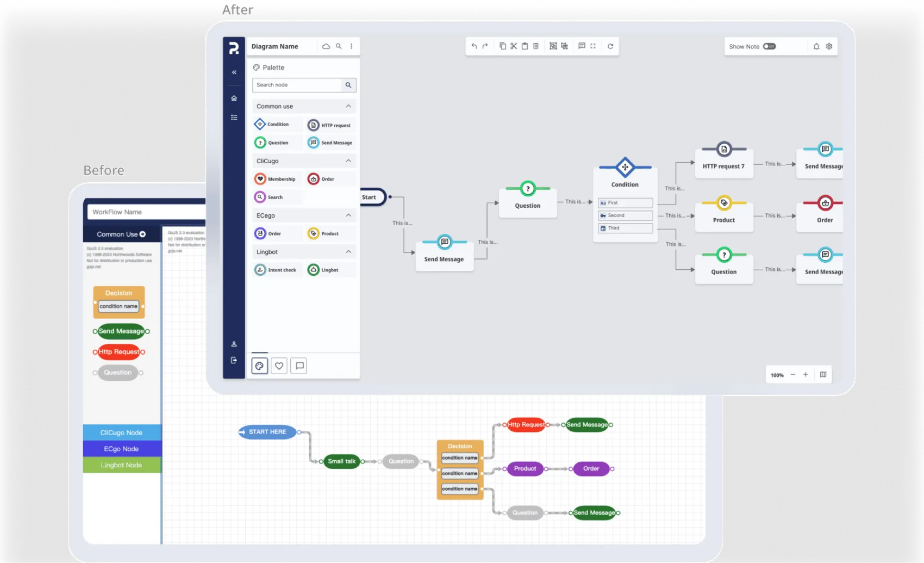Delete with the trash can icon
This screenshot has width=924, height=563.
(x=536, y=46)
